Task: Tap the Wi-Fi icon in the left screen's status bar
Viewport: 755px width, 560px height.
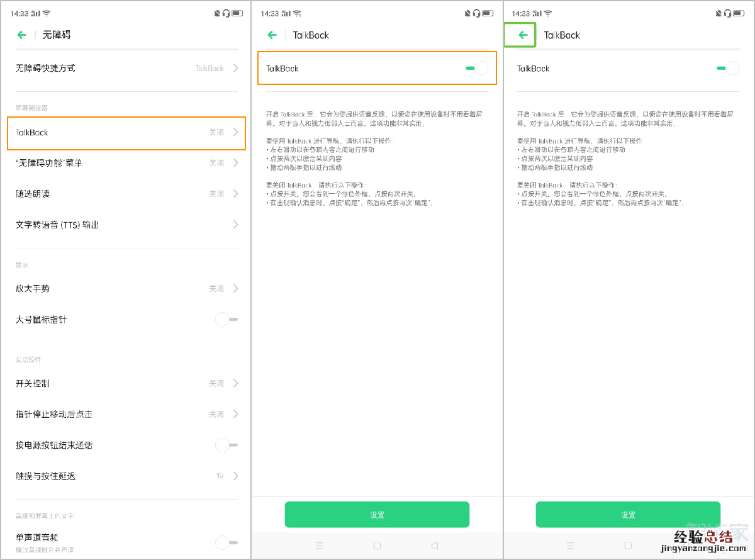Action: point(47,13)
